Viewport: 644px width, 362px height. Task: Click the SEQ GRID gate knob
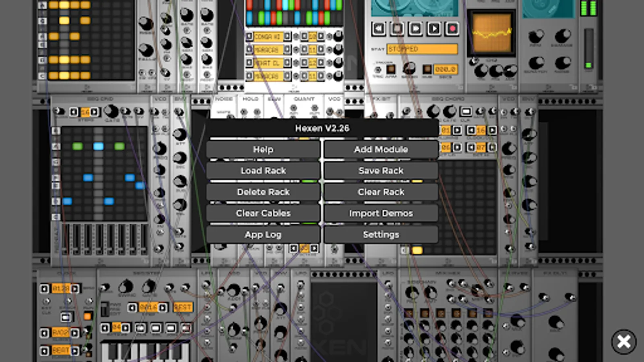point(111,111)
